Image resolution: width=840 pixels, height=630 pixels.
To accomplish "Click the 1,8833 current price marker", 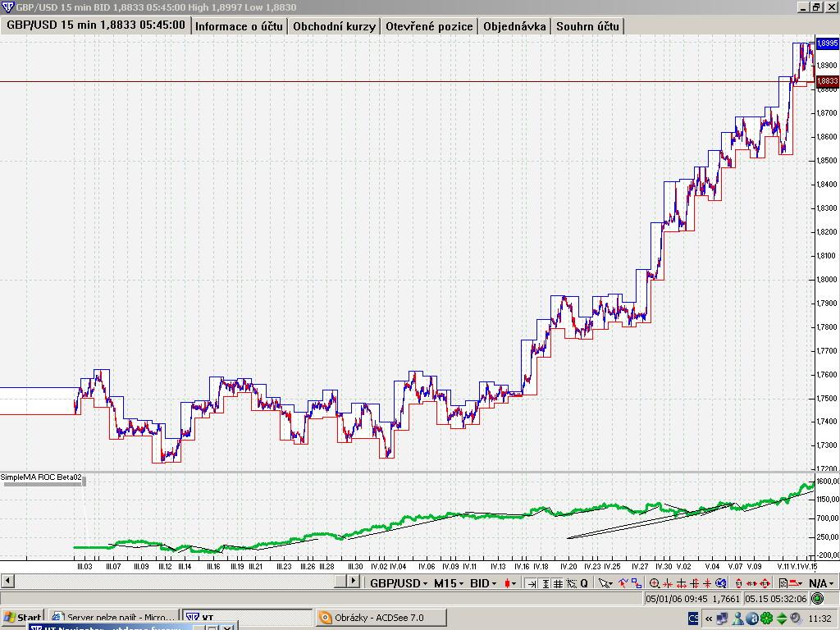I will coord(827,81).
